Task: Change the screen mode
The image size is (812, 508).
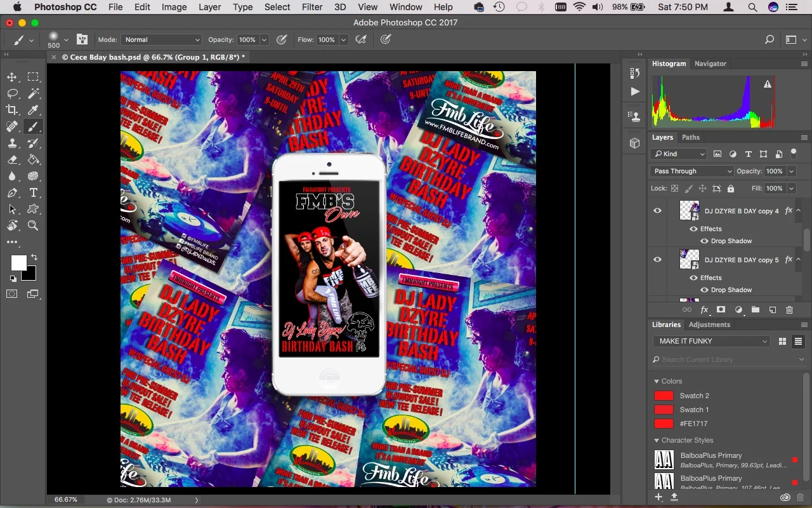Action: (33, 294)
